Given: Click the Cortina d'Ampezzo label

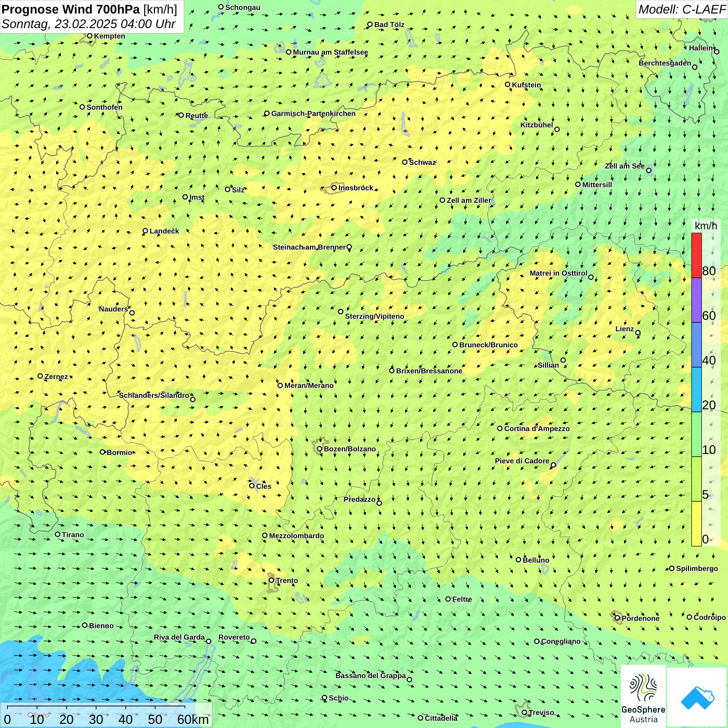Looking at the screenshot, I should 537,428.
